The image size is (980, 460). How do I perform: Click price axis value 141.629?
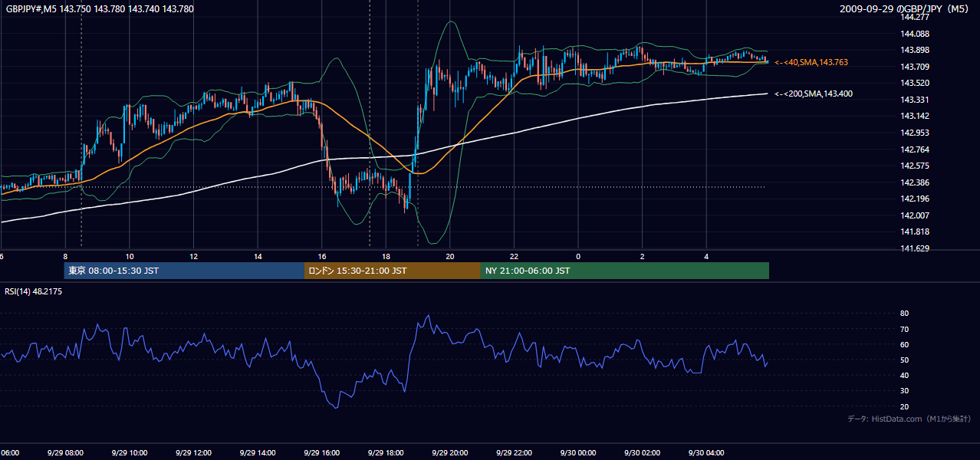(914, 248)
